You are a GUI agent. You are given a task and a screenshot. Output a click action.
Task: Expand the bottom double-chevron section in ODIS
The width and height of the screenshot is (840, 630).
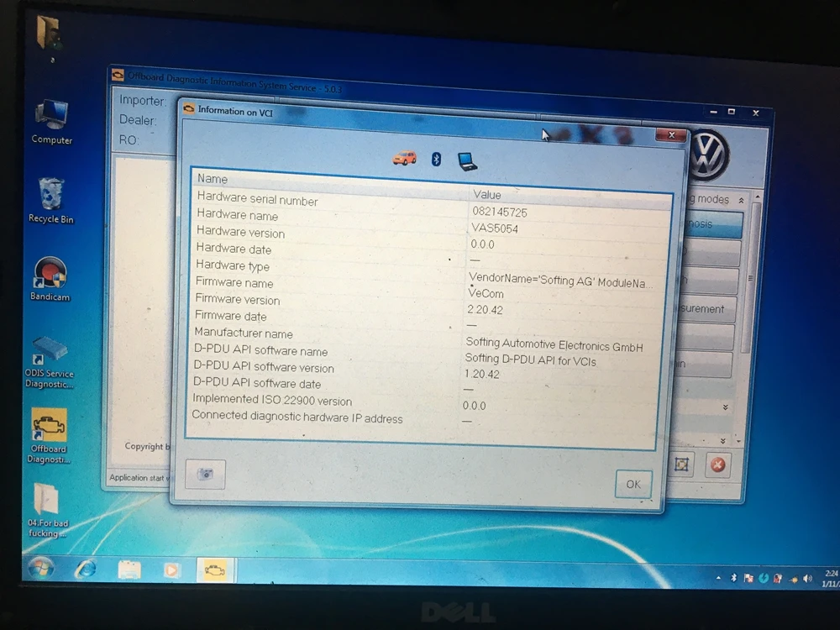click(x=722, y=441)
